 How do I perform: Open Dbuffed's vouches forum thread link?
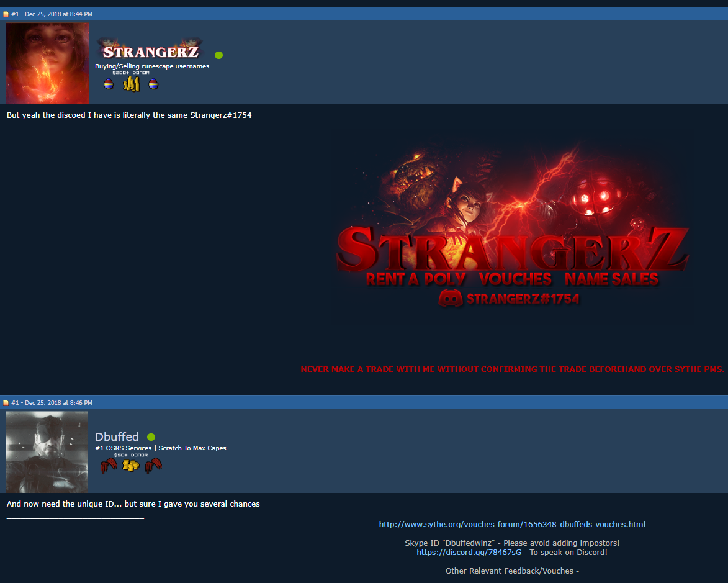[512, 525]
